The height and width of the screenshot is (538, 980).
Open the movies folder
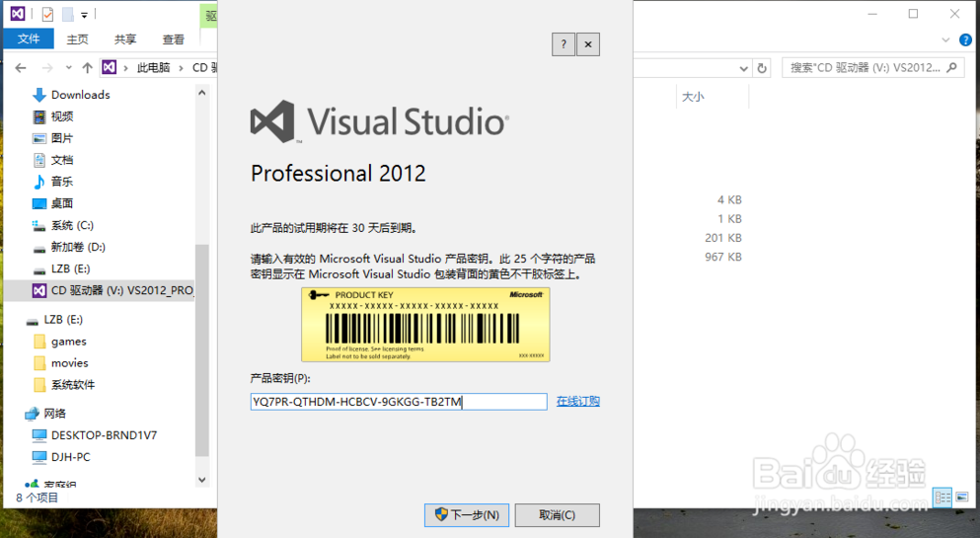tap(69, 363)
